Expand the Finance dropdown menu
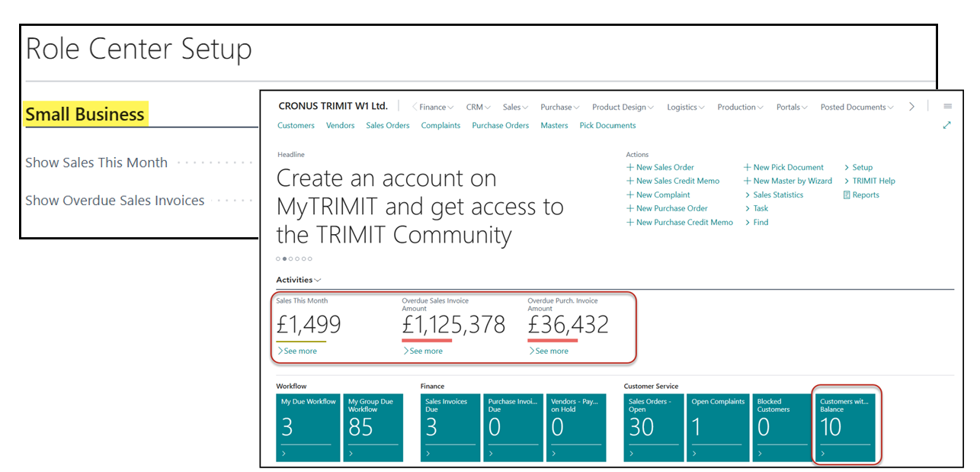This screenshot has width=980, height=472. coord(436,108)
